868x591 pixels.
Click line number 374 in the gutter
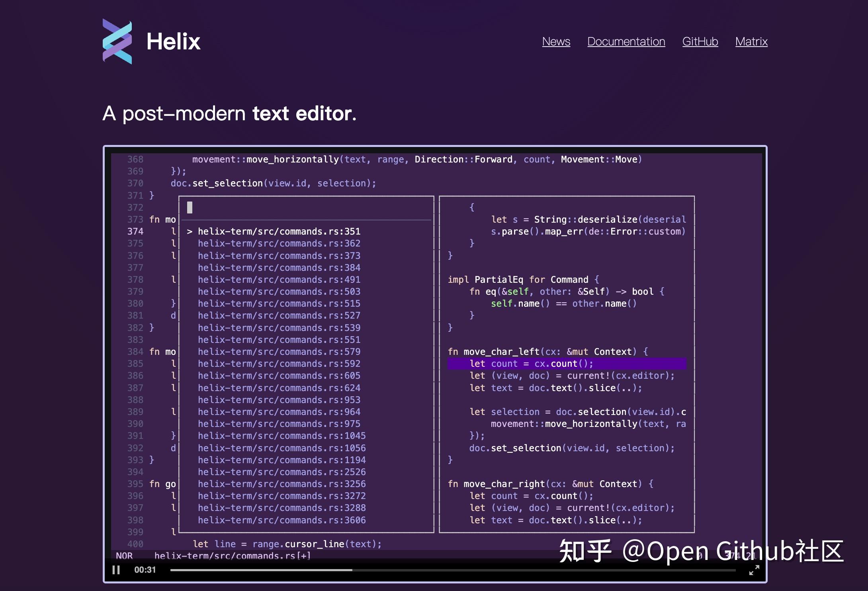pyautogui.click(x=135, y=231)
